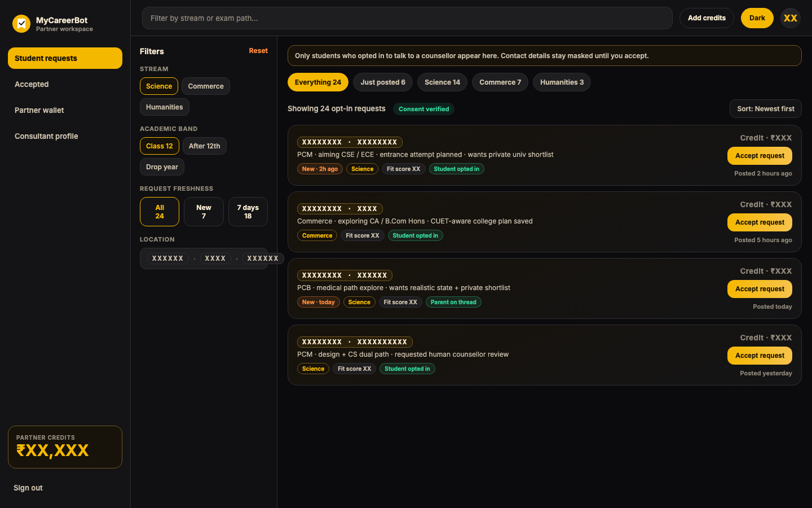Toggle the Class 12 academic band
Screen dimensions: 812x508
[x=160, y=146]
